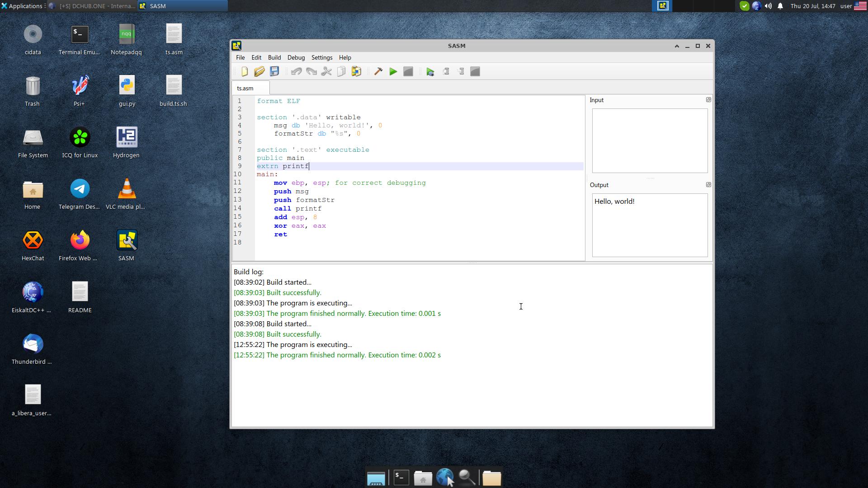Click inside the Input text box
Viewport: 868px width, 488px height.
coord(650,141)
